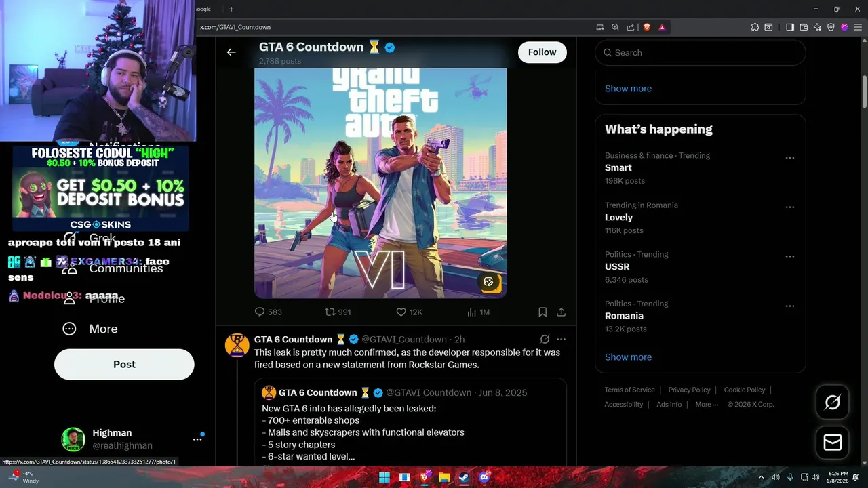Bookmark the GTA VI image post
Screen dimensions: 868x488
[542, 312]
